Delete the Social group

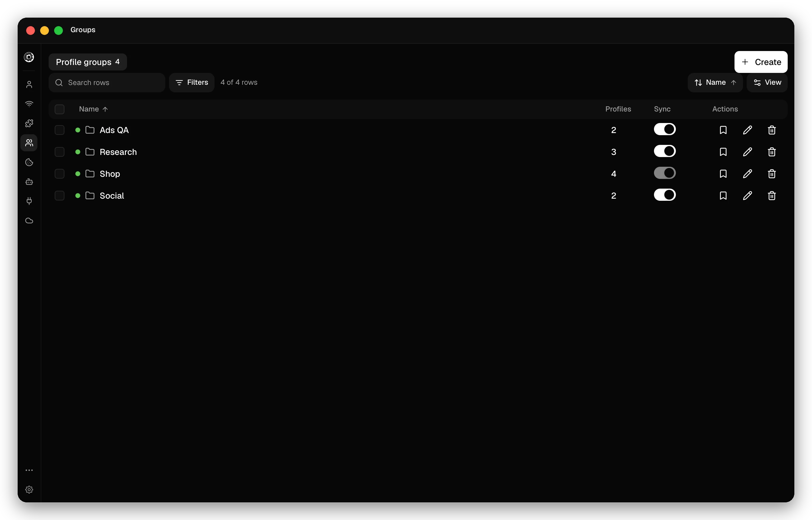(x=772, y=196)
